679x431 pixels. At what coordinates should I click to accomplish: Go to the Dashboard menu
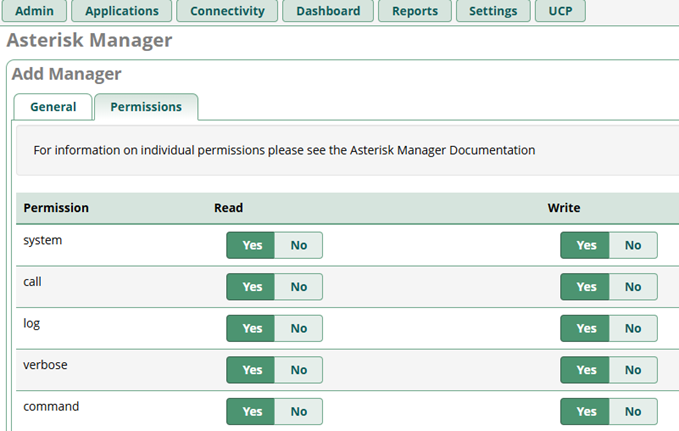click(x=328, y=11)
